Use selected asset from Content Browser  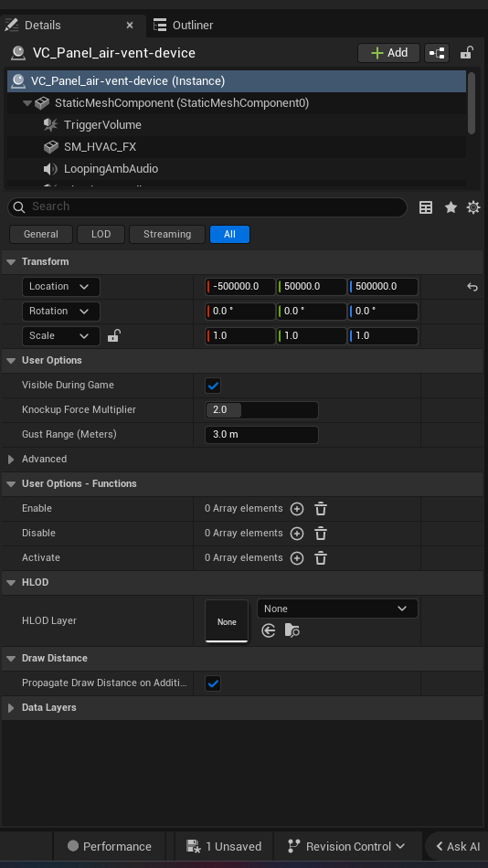point(269,630)
